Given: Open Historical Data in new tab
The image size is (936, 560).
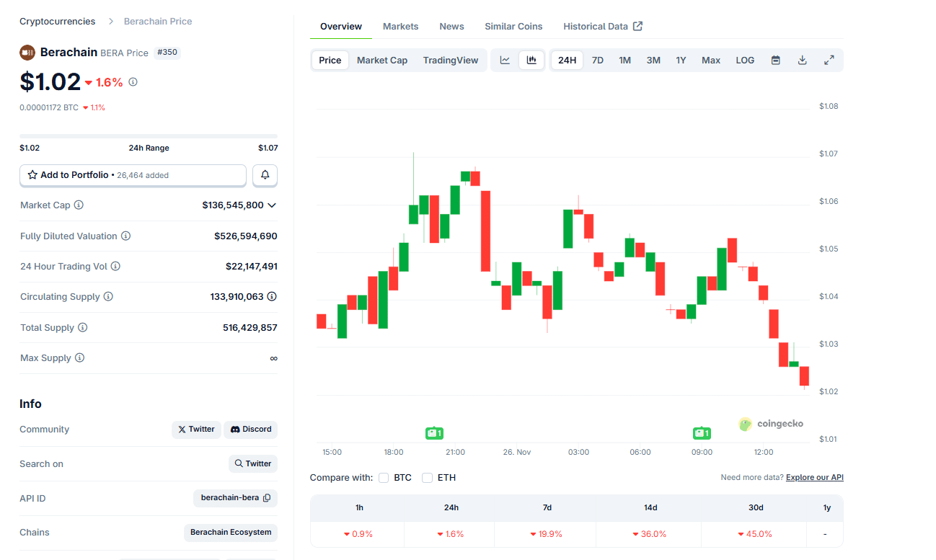Looking at the screenshot, I should [603, 26].
